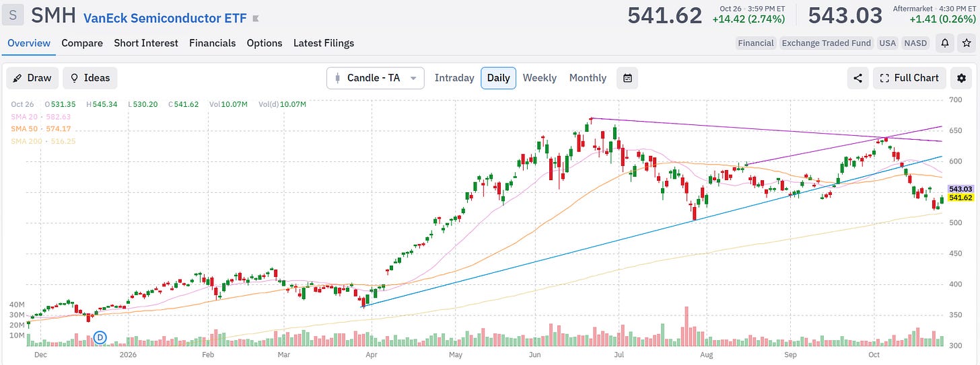Click the +14.42 (2.74%) daily change text

pyautogui.click(x=748, y=19)
